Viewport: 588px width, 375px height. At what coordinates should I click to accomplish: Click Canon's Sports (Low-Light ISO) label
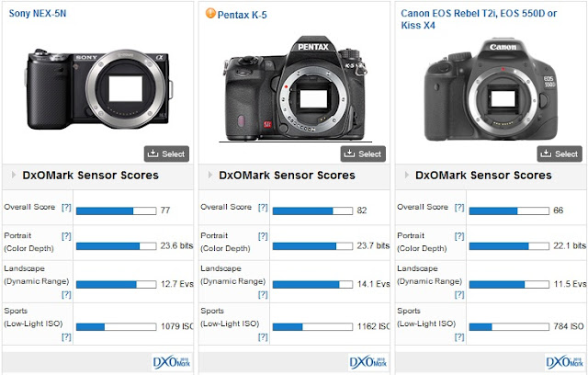(426, 317)
